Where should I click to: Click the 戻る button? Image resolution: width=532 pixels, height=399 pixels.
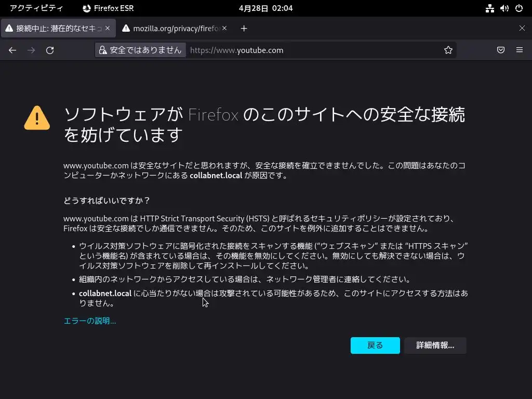[x=375, y=345]
